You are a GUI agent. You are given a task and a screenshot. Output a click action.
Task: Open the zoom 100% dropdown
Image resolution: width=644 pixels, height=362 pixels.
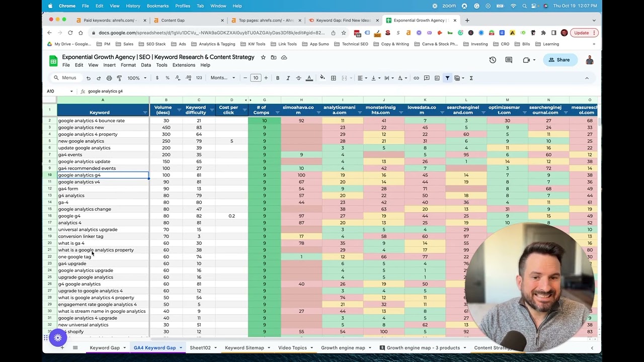pos(137,78)
